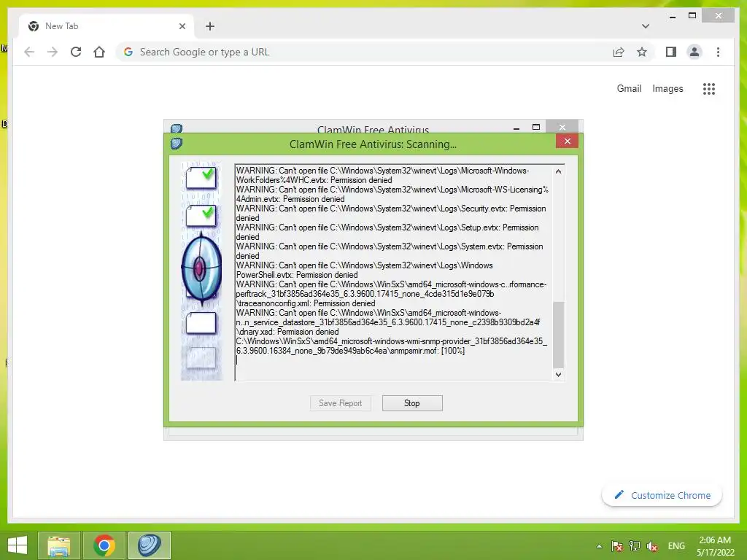
Task: Open the Chrome three-dot menu
Action: tap(718, 52)
